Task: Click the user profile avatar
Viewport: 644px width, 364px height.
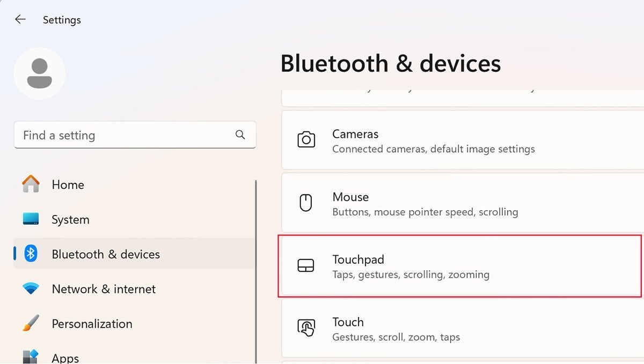Action: pyautogui.click(x=39, y=73)
